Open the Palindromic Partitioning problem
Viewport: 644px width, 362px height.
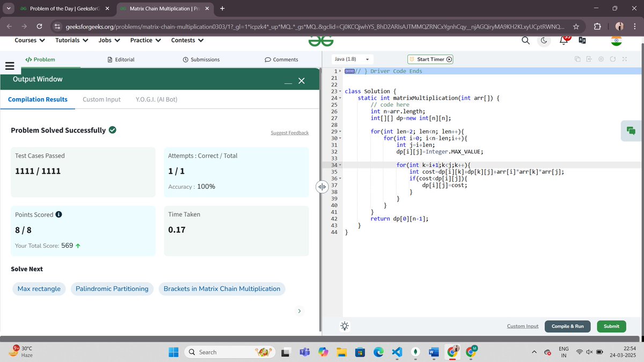(112, 289)
